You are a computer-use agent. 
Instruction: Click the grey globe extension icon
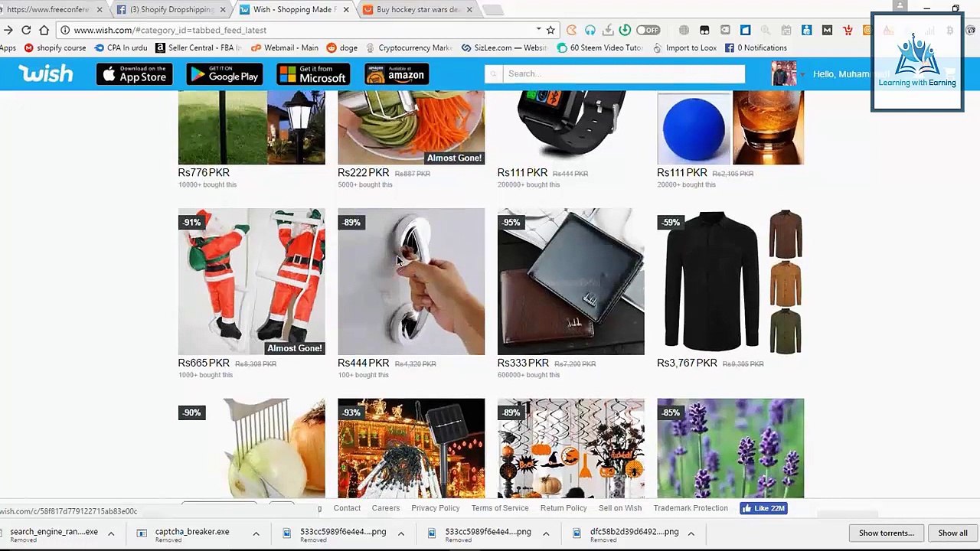684,30
